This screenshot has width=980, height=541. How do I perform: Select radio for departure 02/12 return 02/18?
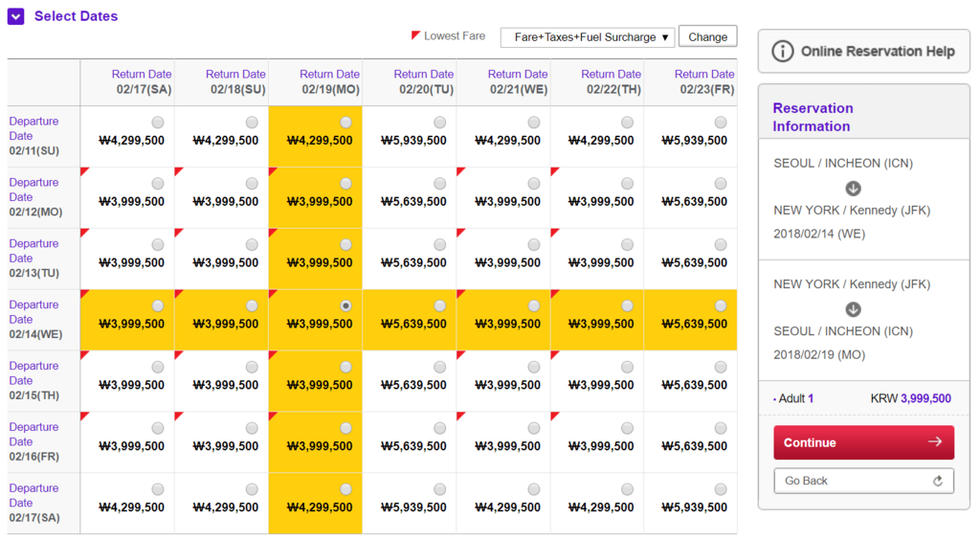pos(252,184)
